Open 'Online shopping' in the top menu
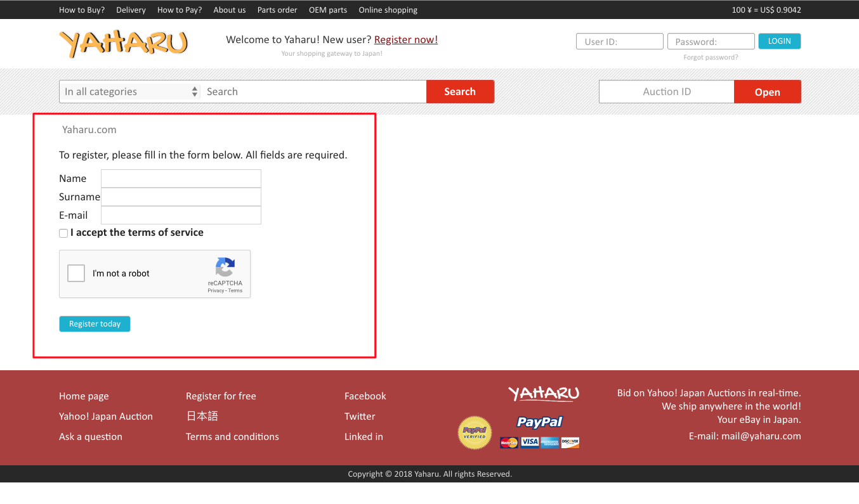 tap(388, 10)
